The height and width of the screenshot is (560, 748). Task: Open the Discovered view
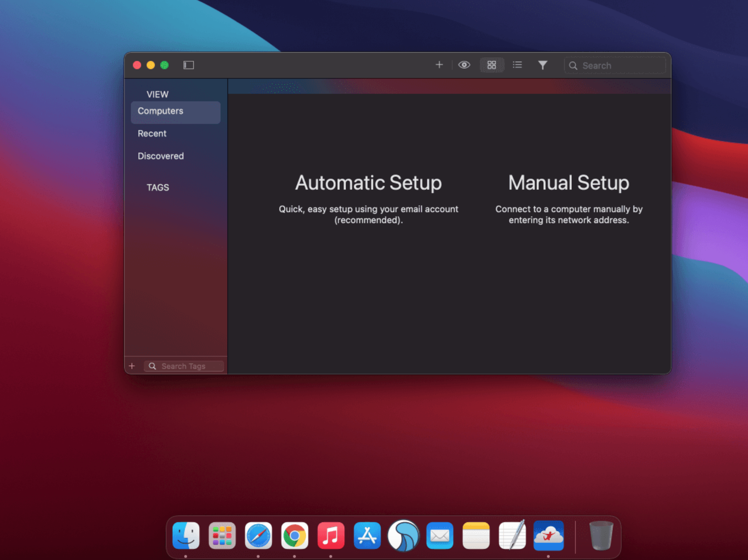click(161, 156)
